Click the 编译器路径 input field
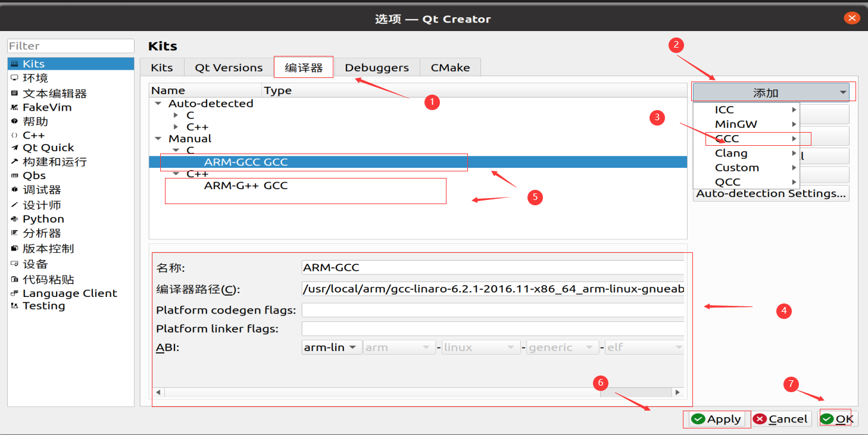 tap(493, 289)
